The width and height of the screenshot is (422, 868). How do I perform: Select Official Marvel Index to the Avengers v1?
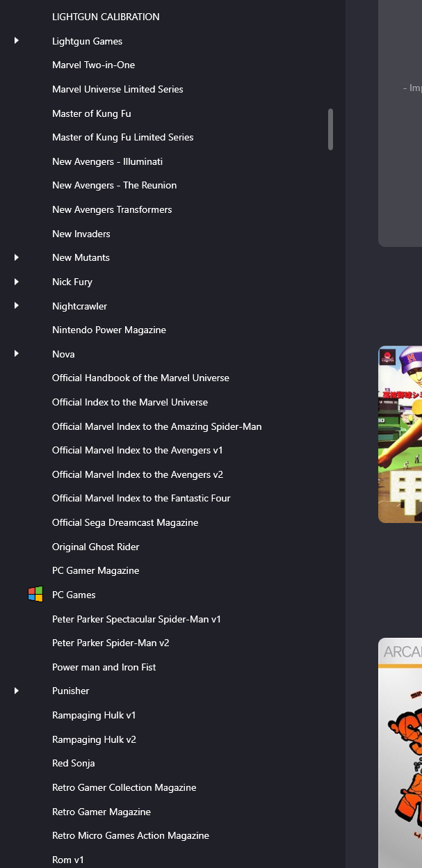click(x=137, y=450)
